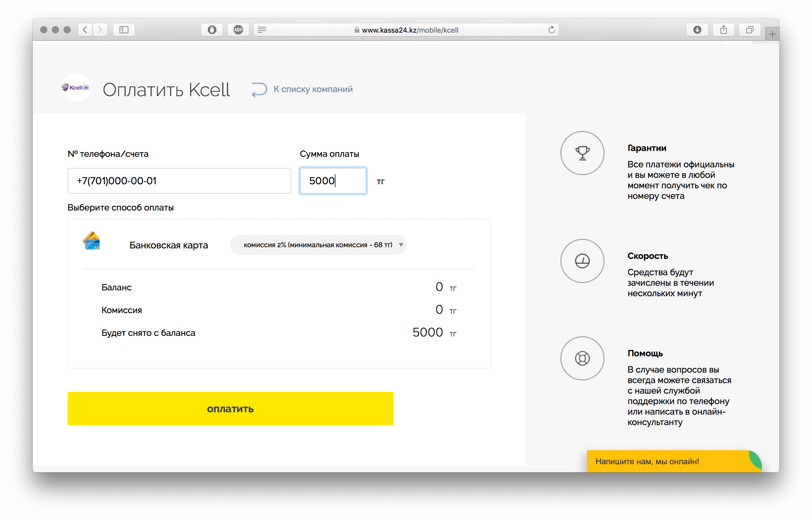
Task: Click the address bar www.kassa24.kz/mobile/kcell
Action: [x=406, y=30]
